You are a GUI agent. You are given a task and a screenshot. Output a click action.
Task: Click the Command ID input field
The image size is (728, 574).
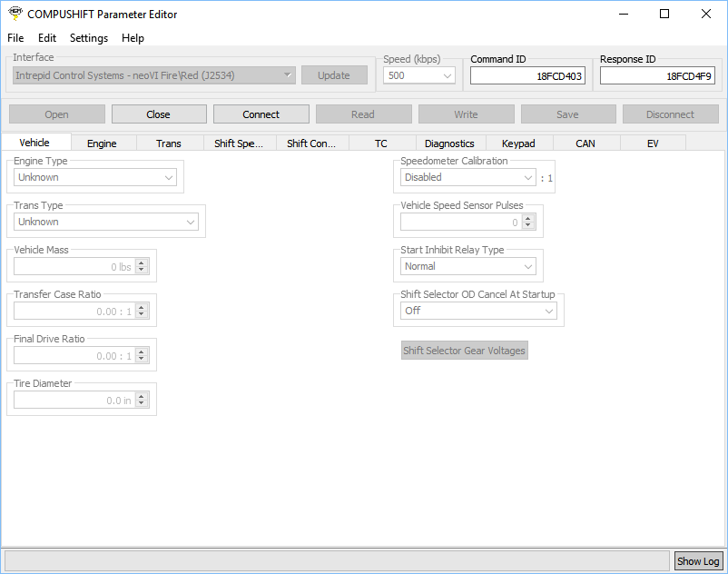coord(527,76)
